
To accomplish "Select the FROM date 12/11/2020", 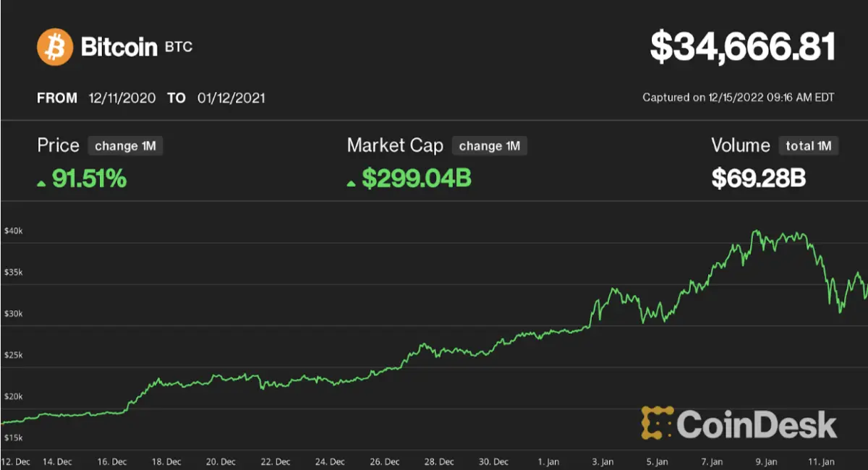I will coord(122,98).
